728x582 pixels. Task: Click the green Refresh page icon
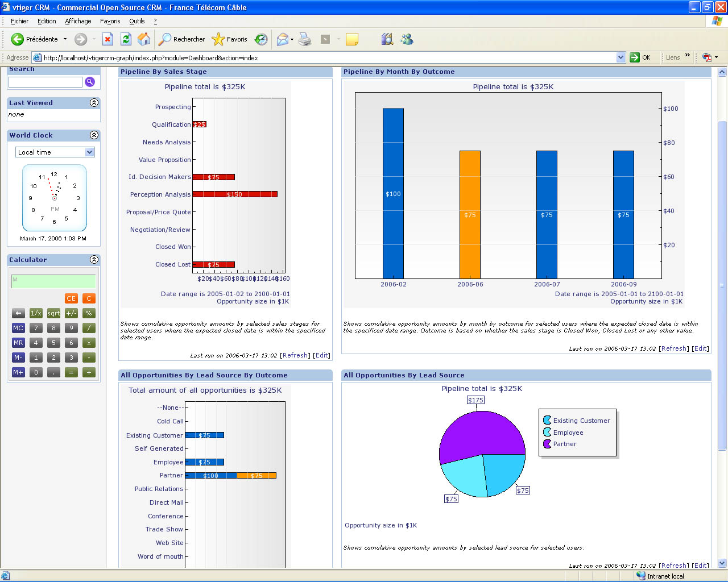click(126, 39)
